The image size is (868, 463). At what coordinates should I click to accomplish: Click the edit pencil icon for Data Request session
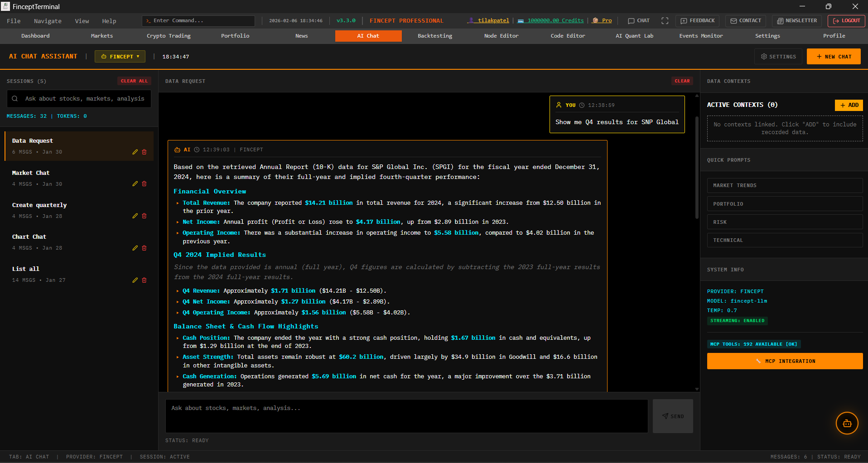click(x=135, y=152)
